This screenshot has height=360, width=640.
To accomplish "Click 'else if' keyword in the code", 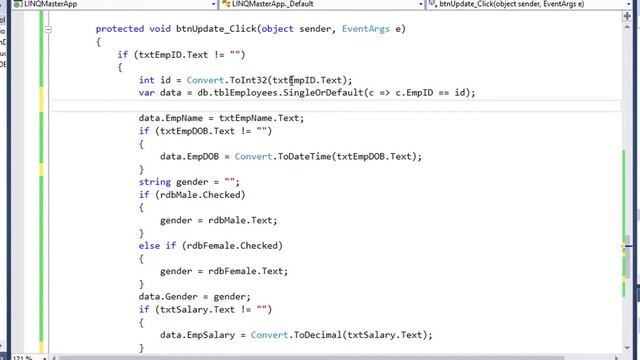I will [157, 246].
